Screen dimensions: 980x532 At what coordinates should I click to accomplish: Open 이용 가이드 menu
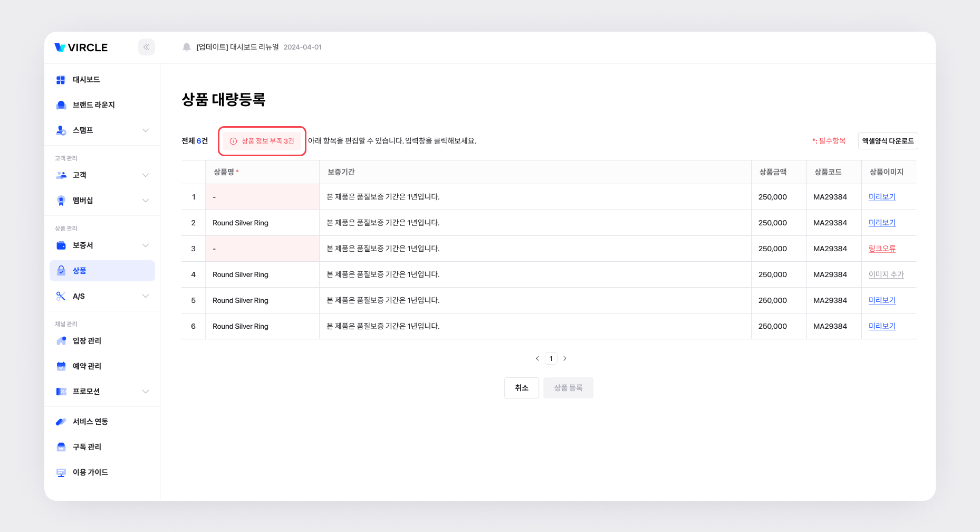(102, 472)
